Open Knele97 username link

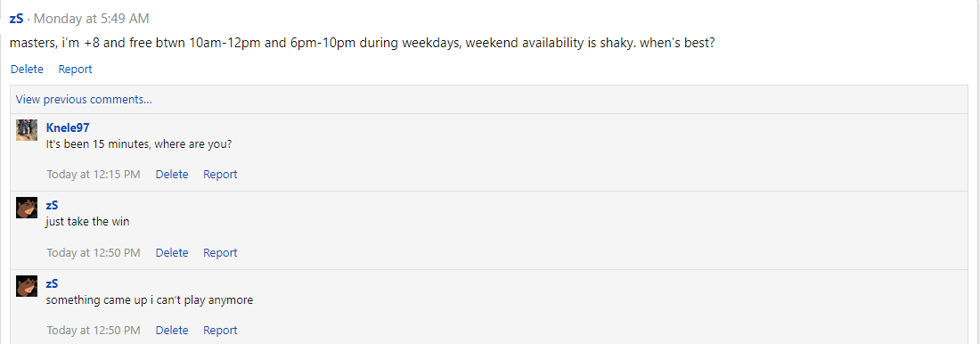pyautogui.click(x=68, y=127)
